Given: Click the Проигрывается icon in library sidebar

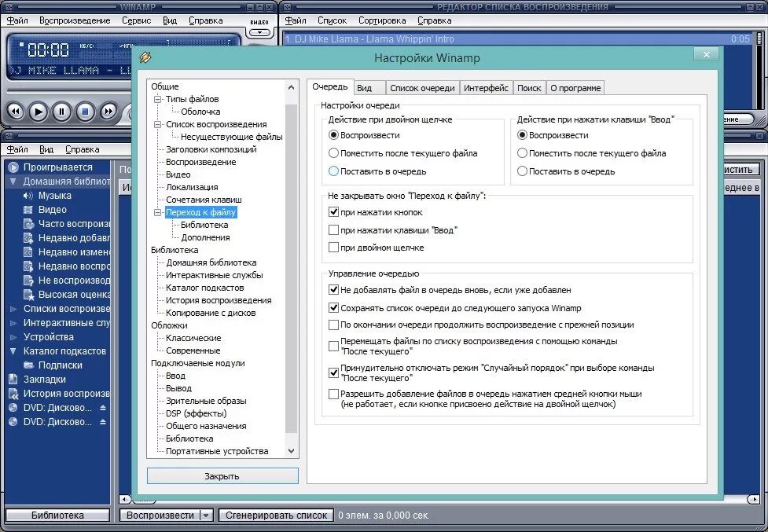Looking at the screenshot, I should pos(13,167).
